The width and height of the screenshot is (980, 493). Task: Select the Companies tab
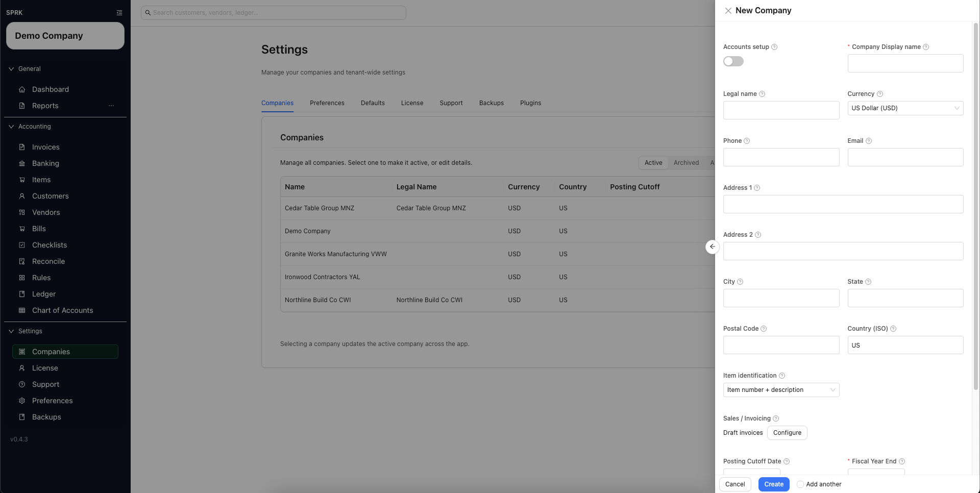(x=277, y=103)
